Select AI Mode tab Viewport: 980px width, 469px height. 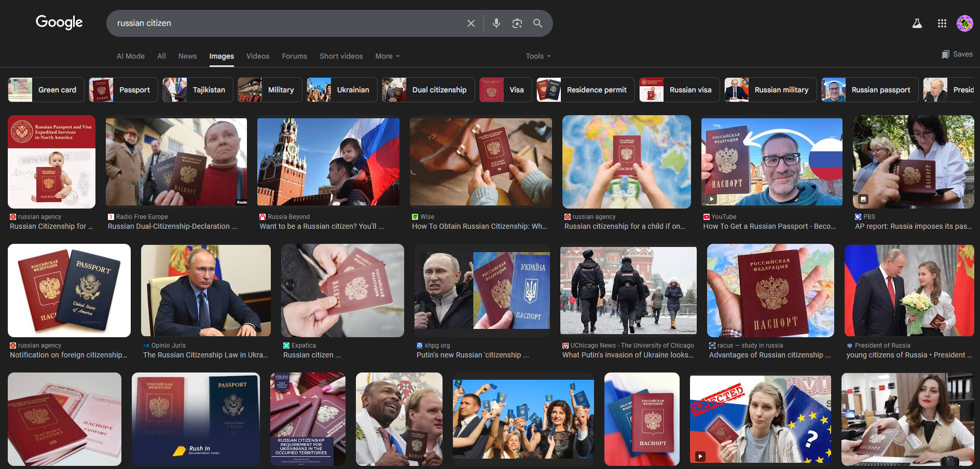(x=131, y=56)
